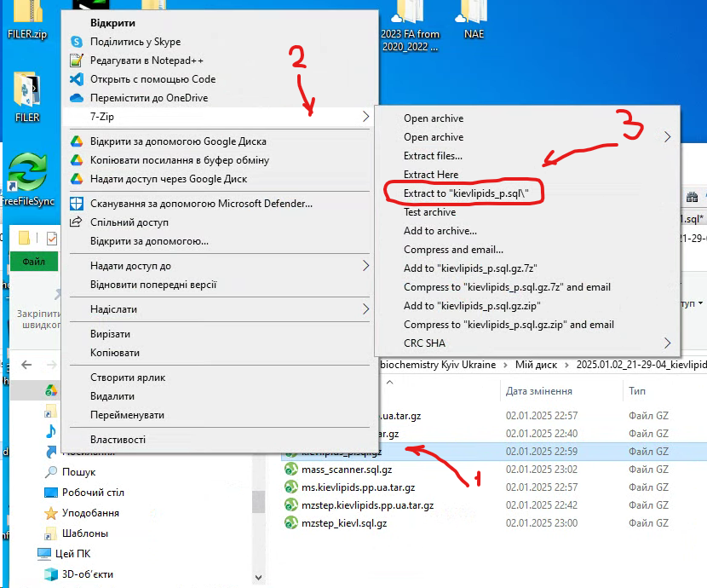Click the OneDrive cloud icon in menu

(x=76, y=98)
